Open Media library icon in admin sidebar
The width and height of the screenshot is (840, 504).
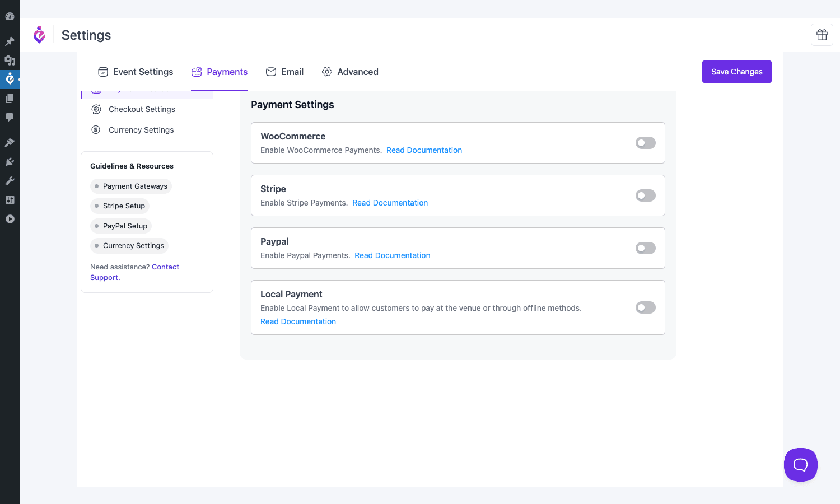click(10, 60)
